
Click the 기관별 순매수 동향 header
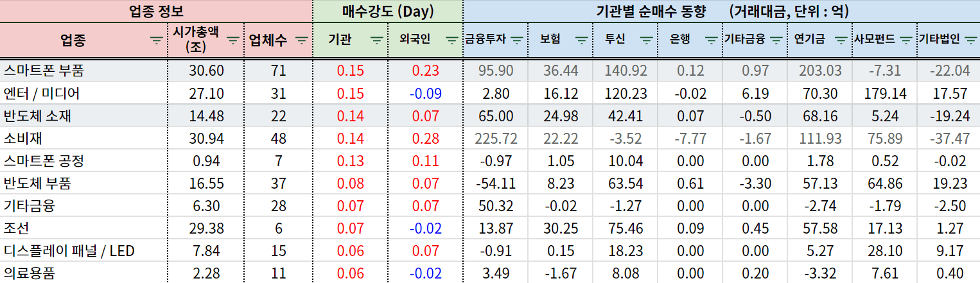pyautogui.click(x=721, y=11)
